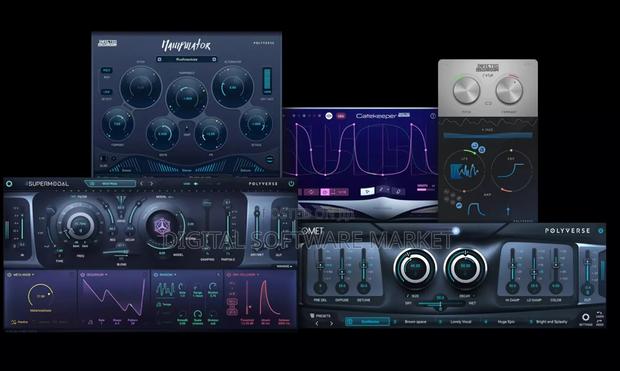Go to previous preset in Comet
The width and height of the screenshot is (620, 371).
pos(317,323)
